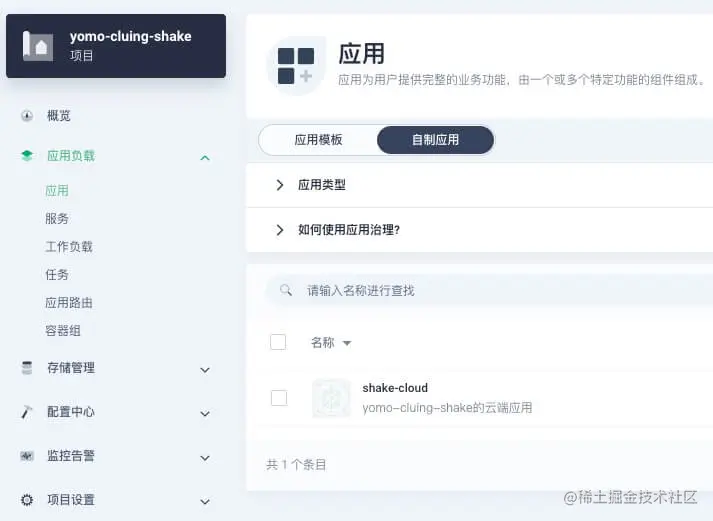This screenshot has height=521, width=713.
Task: Click the project settings gear icon
Action: coord(27,500)
